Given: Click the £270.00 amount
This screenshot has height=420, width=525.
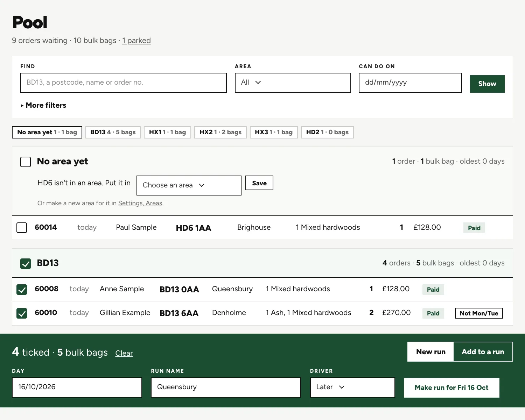Looking at the screenshot, I should click(x=396, y=313).
